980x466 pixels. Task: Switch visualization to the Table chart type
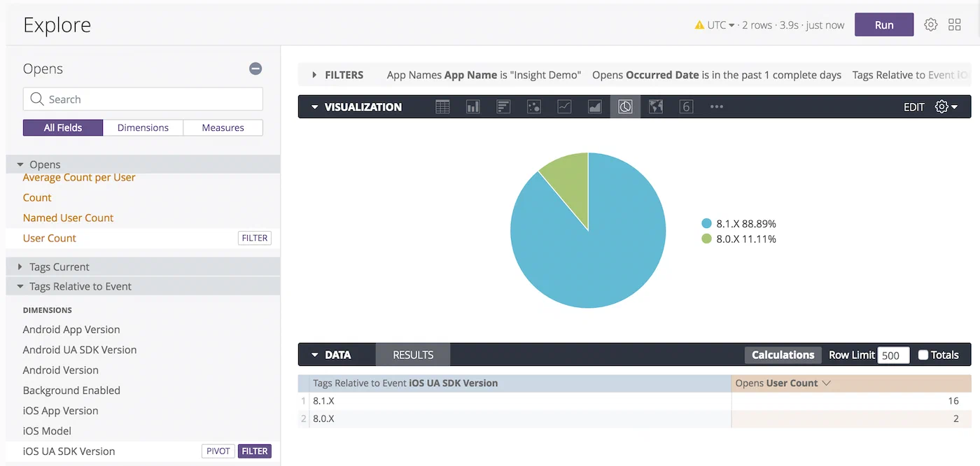tap(442, 106)
